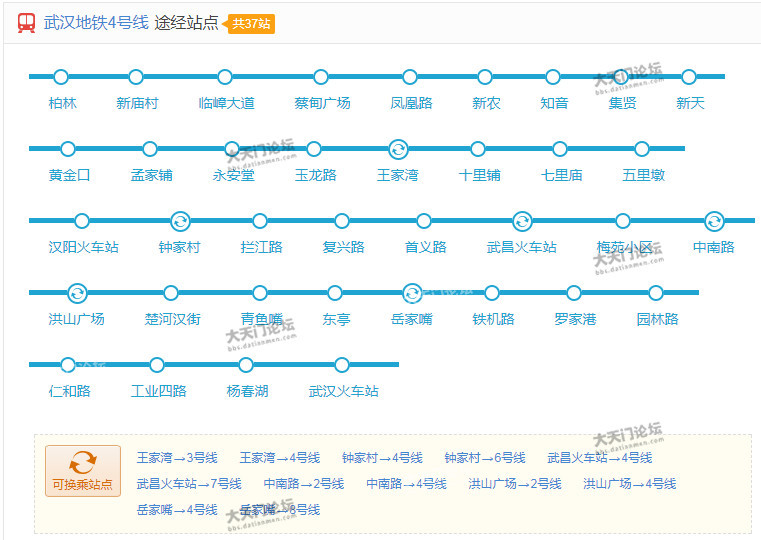Screen dimensions: 761x540
Task: Follow the 中南路→2号线 transfer link
Action: 304,484
